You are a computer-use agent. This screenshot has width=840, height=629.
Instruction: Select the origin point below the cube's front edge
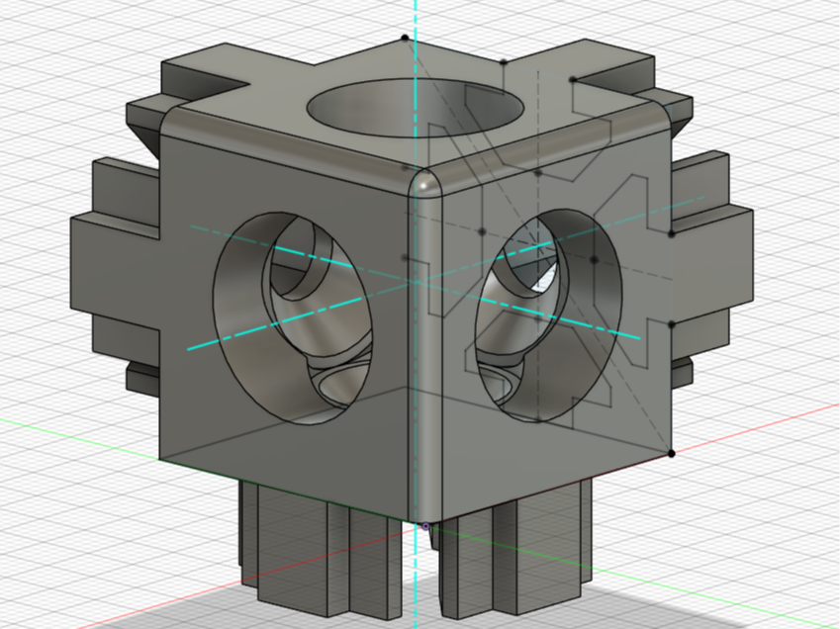(425, 527)
